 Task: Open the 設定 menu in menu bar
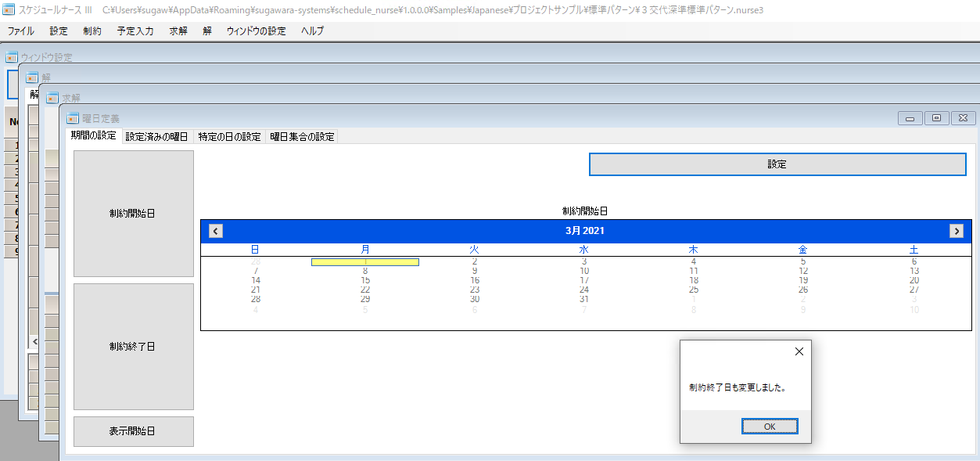59,31
